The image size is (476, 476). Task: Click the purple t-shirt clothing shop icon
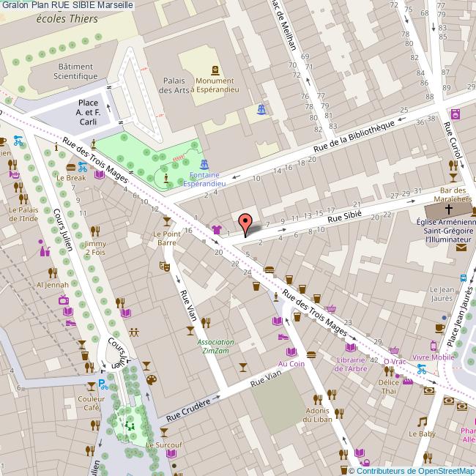point(215,230)
